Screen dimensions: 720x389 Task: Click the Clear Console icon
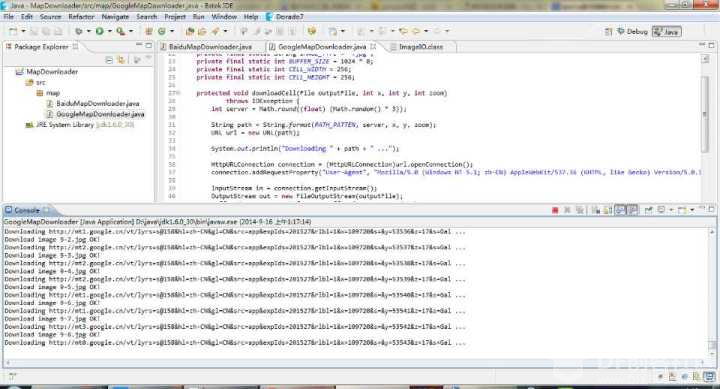coord(596,210)
